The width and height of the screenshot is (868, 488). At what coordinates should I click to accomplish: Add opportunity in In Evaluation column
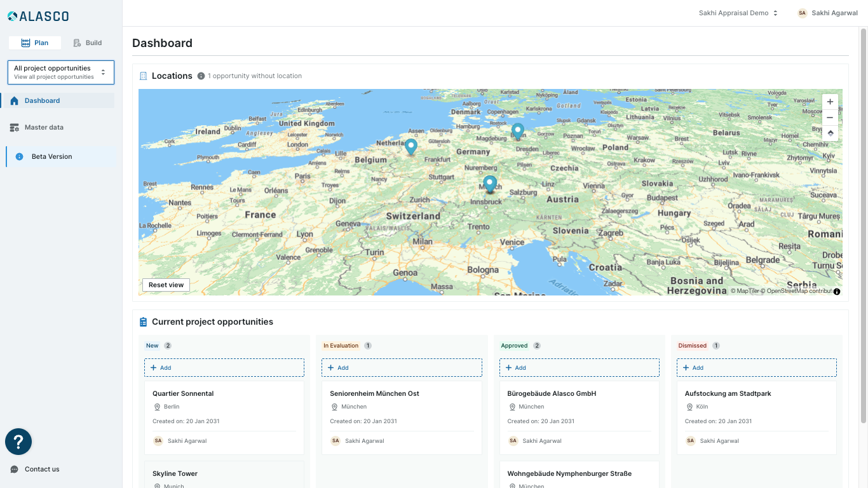402,368
